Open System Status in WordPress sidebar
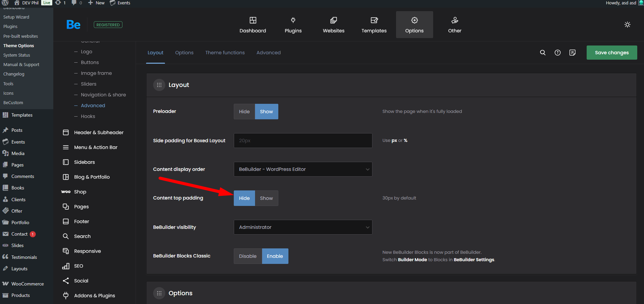644x304 pixels. click(x=17, y=55)
